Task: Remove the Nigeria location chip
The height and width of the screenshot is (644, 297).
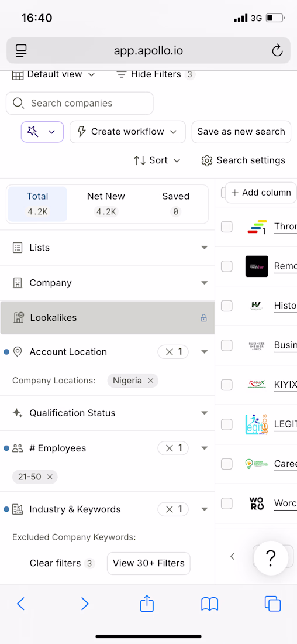Action: click(151, 381)
